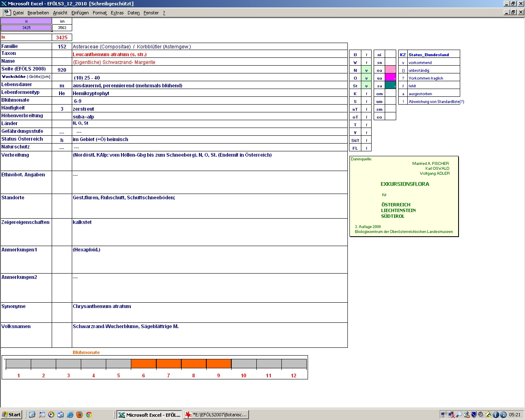525x420 pixels.
Task: Click the messenger tray icon with red badge
Action: [x=466, y=415]
